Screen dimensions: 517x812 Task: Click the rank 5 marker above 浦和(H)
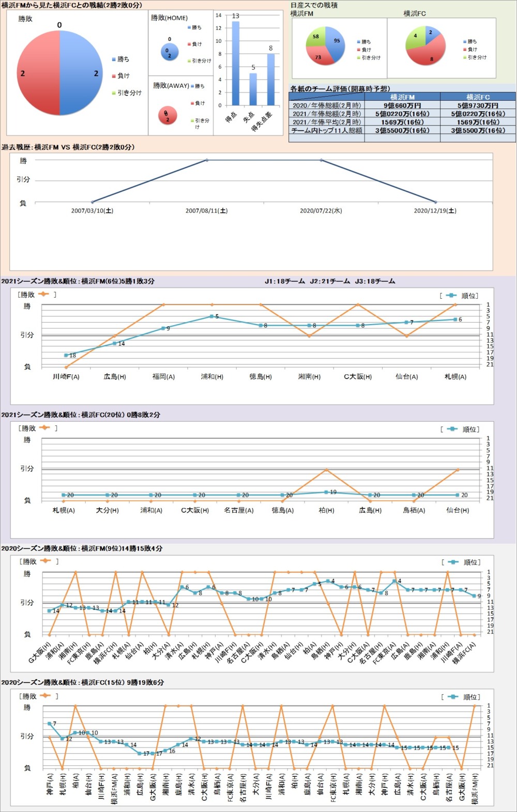[211, 316]
